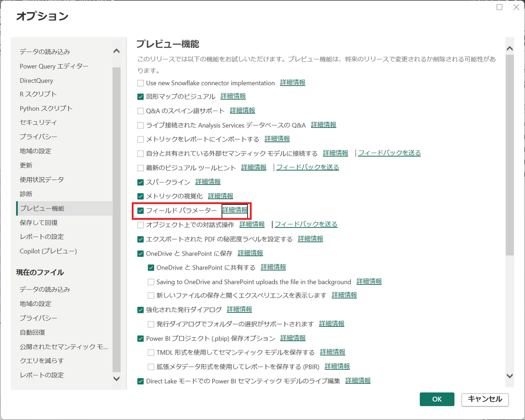This screenshot has height=420, width=525.
Task: Click preview features scroll down arrow
Action: pyautogui.click(x=510, y=375)
